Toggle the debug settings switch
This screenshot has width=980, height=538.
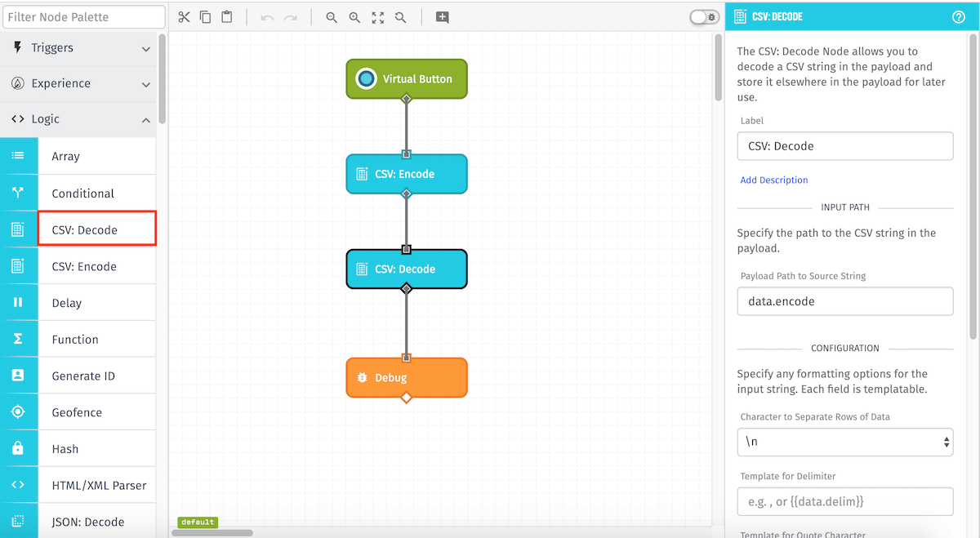click(704, 17)
